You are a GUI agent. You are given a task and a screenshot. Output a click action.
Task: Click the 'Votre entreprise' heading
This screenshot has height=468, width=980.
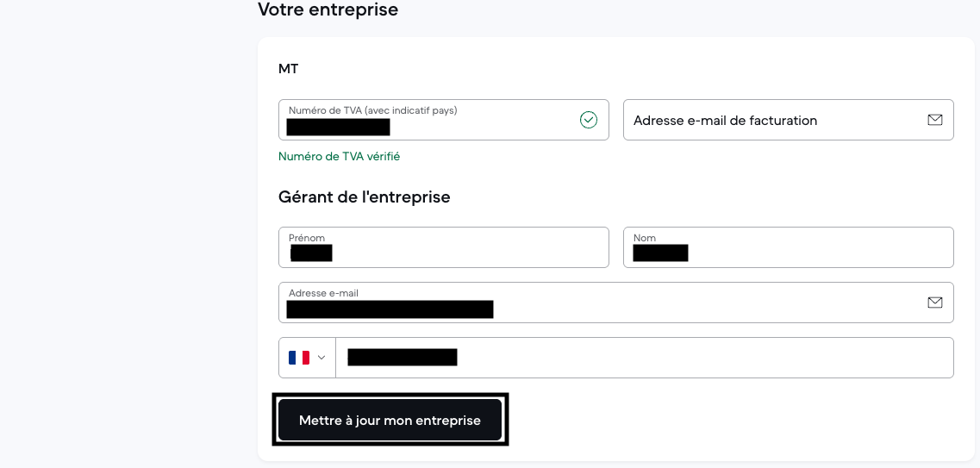pyautogui.click(x=328, y=10)
